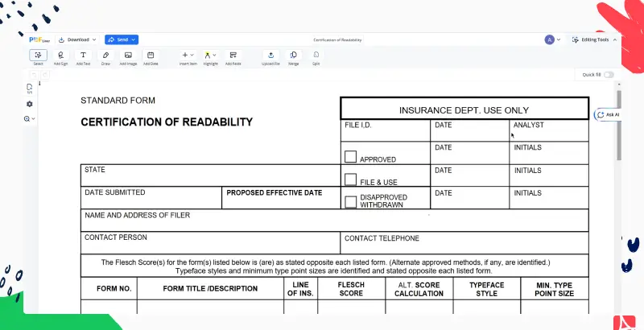Click the STATE field
The image size is (644, 330).
click(210, 175)
